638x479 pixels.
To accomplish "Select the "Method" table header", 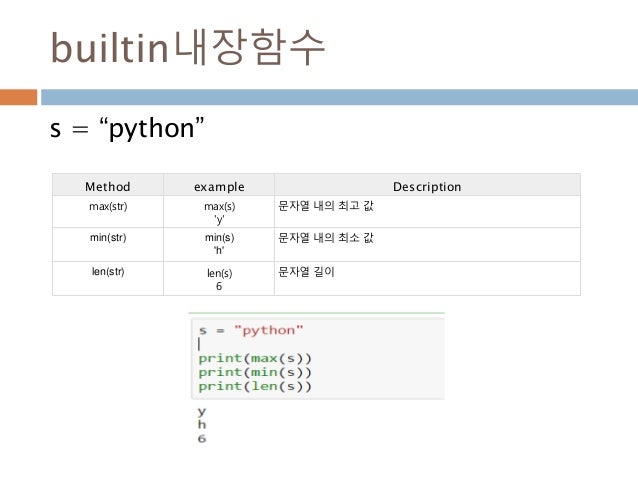I will coord(108,186).
